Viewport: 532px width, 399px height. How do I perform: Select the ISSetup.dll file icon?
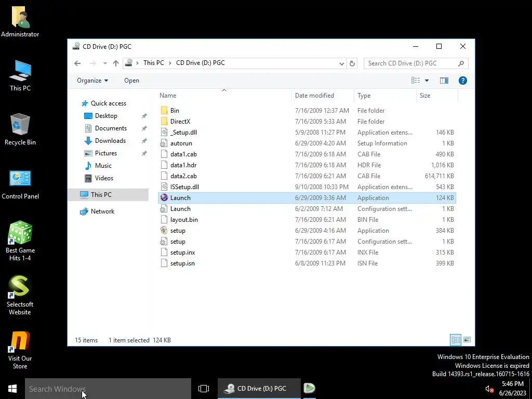click(x=164, y=187)
